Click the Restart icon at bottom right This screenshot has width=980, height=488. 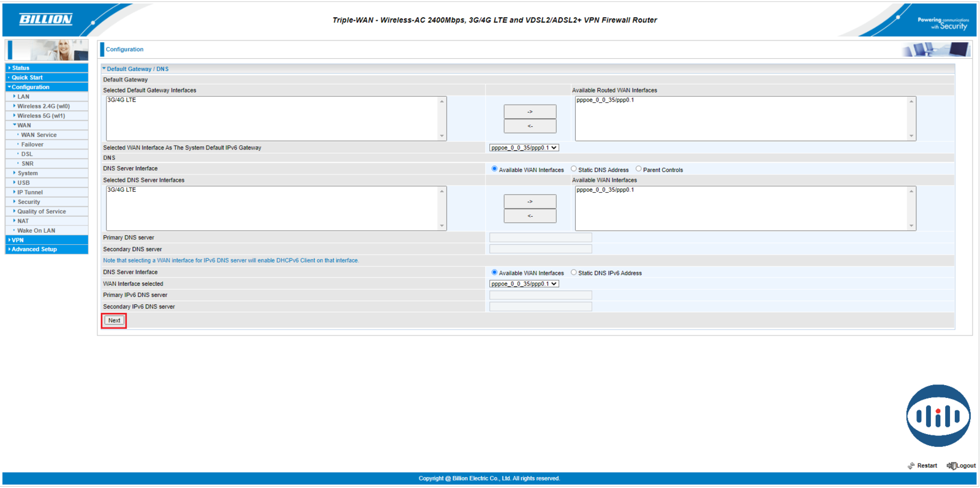[911, 466]
